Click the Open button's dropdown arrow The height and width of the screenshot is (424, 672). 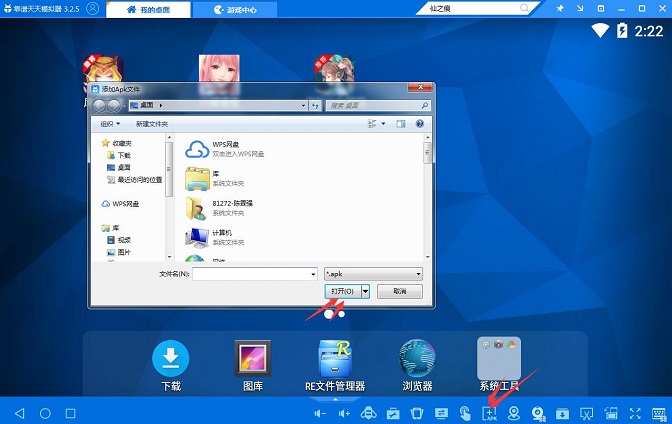[366, 291]
